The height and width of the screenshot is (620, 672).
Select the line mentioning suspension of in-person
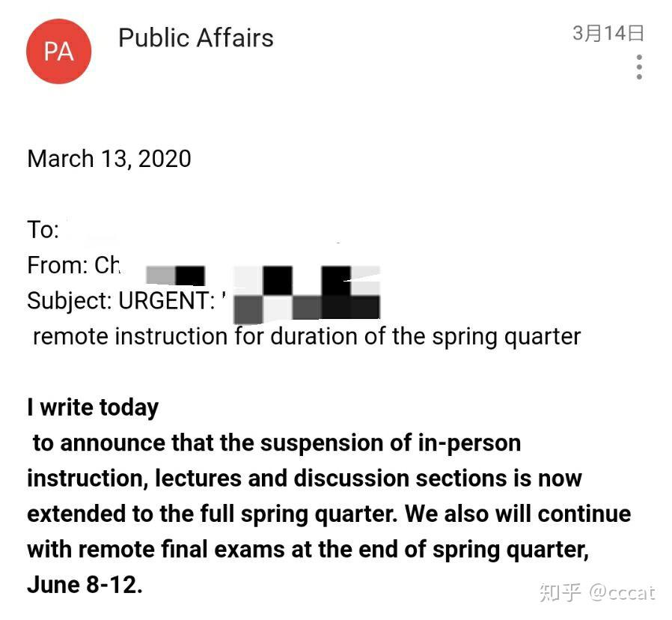coord(276,443)
